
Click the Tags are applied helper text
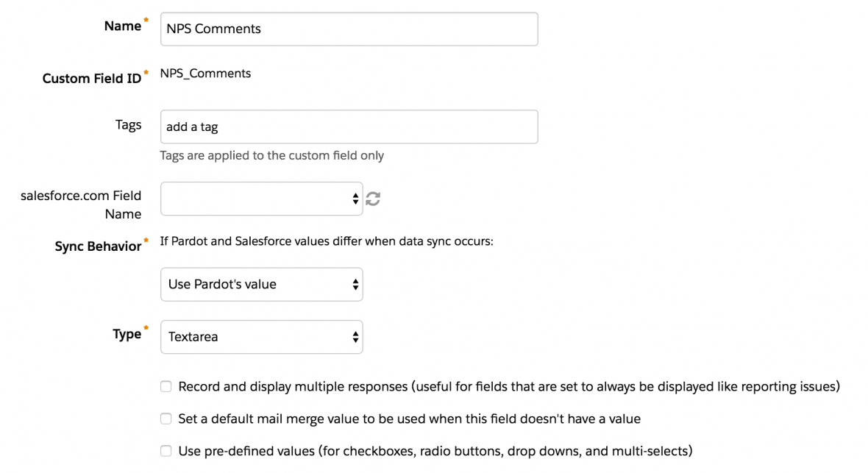272,155
